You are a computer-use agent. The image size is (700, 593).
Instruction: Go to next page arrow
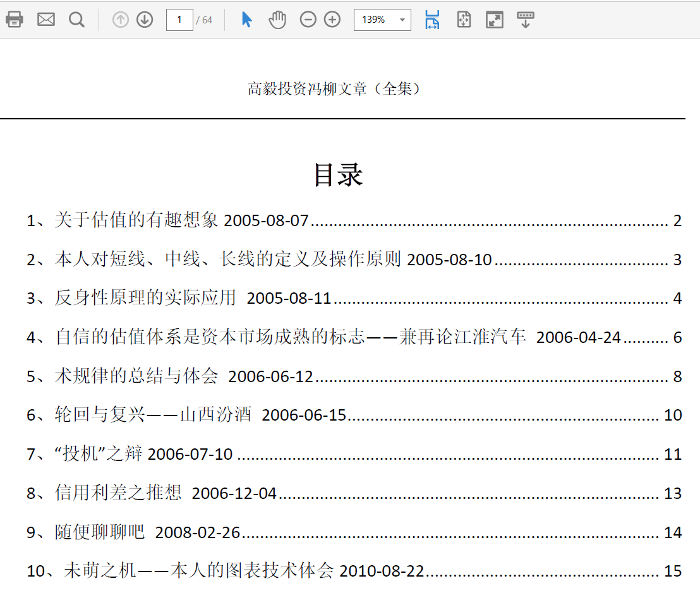pyautogui.click(x=145, y=20)
